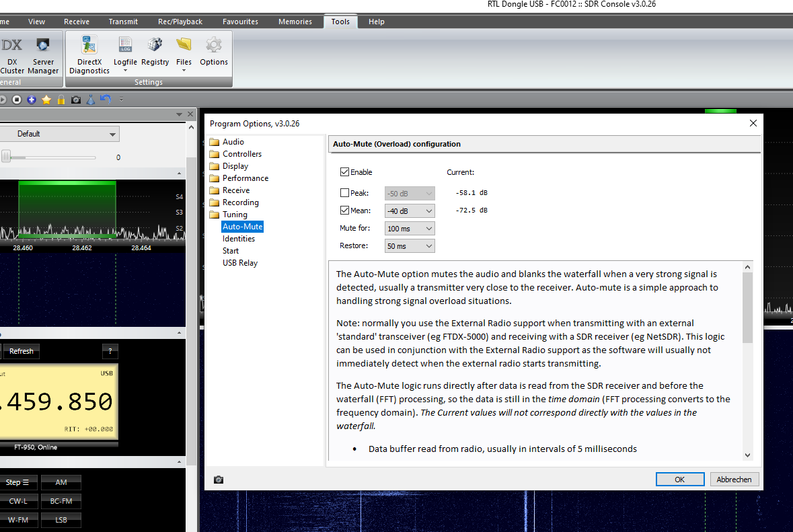Click the Options gear icon
Screen dimensions: 793x532
tap(213, 51)
